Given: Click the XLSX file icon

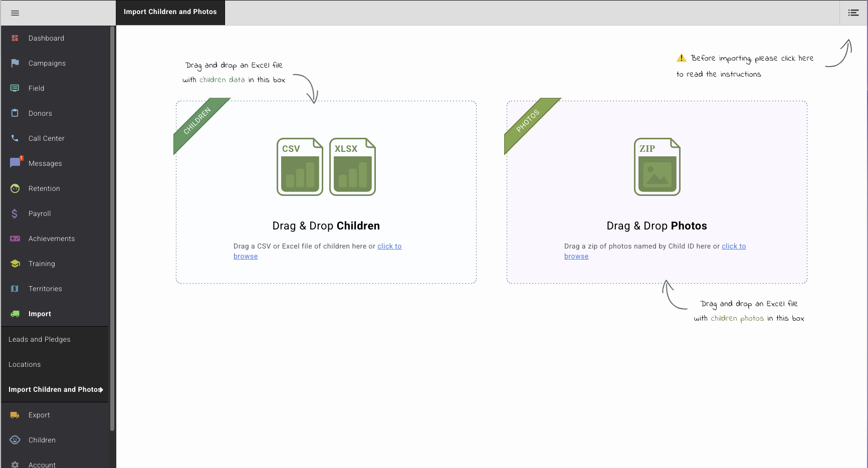Looking at the screenshot, I should (x=352, y=167).
